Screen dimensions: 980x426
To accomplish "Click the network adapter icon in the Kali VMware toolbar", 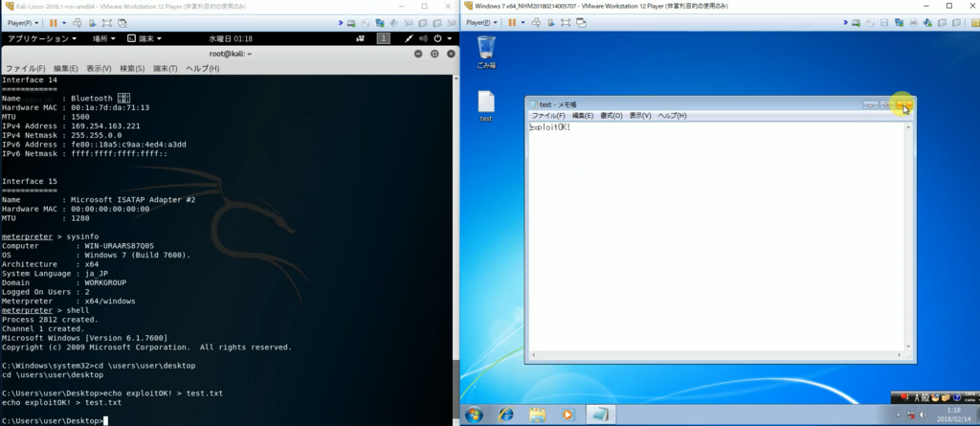I will pyautogui.click(x=380, y=23).
